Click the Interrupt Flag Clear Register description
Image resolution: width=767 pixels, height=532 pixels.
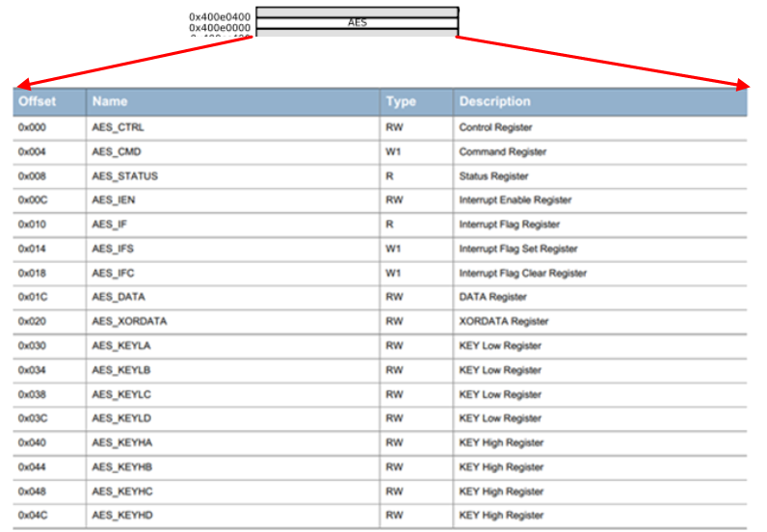[x=523, y=273]
